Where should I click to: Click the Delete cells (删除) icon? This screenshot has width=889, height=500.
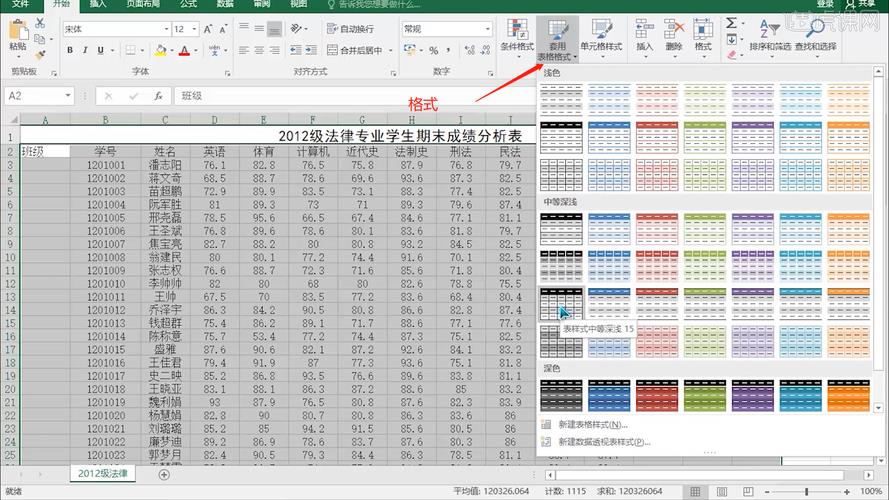(x=674, y=32)
